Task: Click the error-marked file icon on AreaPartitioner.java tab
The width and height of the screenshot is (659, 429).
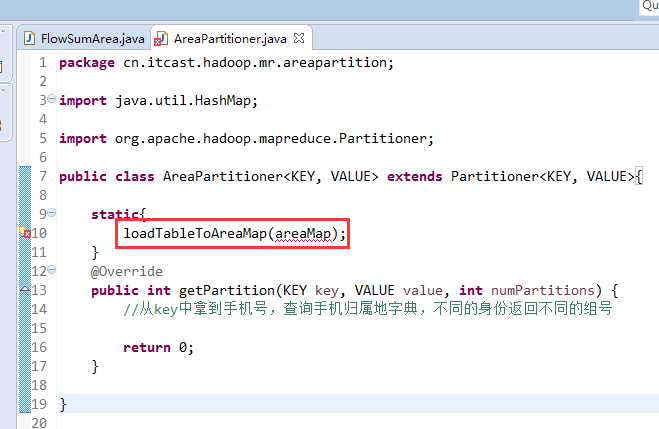Action: pyautogui.click(x=161, y=39)
